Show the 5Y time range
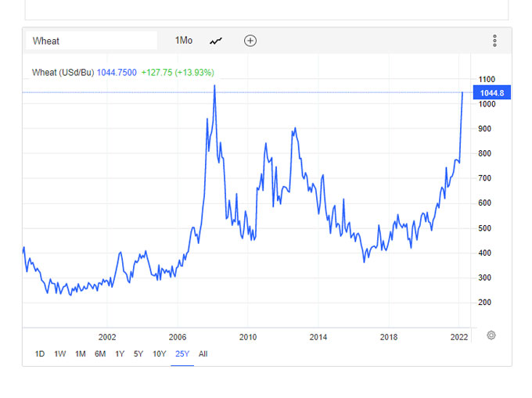 (138, 353)
